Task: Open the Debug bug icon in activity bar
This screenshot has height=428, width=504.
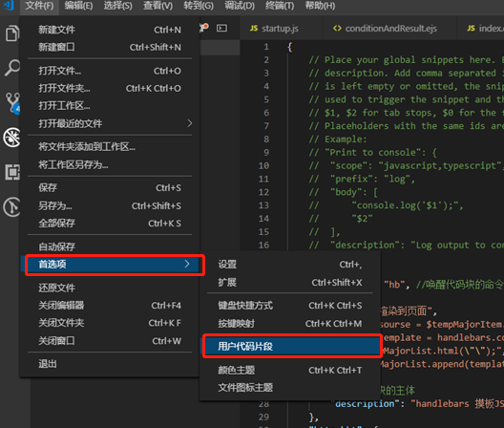Action: click(x=11, y=138)
